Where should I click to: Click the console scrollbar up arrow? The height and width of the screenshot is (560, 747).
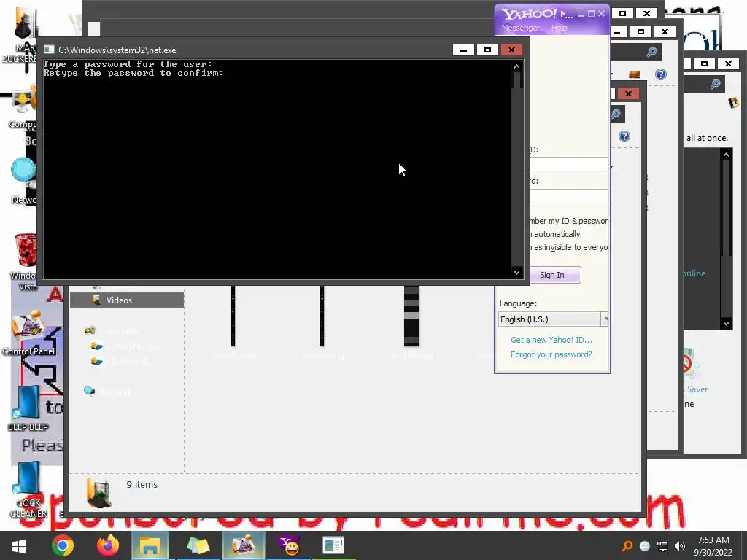tap(517, 66)
